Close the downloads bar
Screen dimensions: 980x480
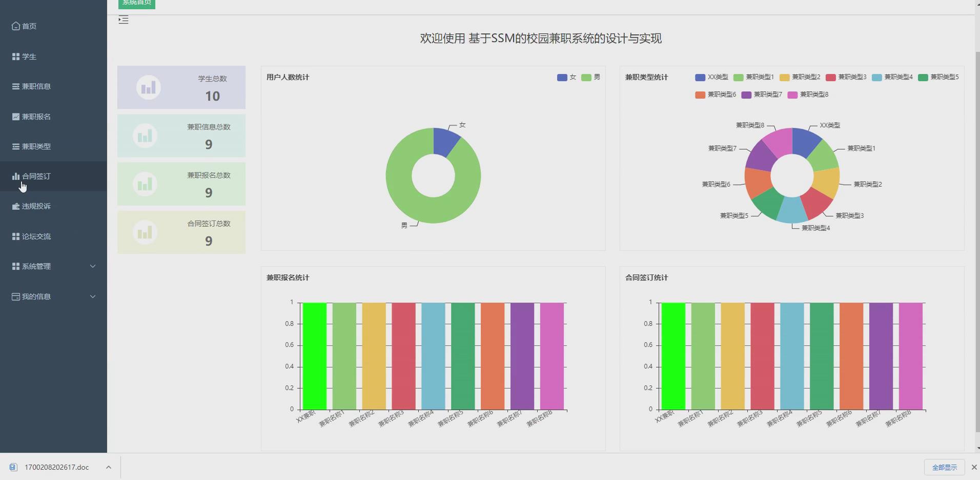point(974,467)
